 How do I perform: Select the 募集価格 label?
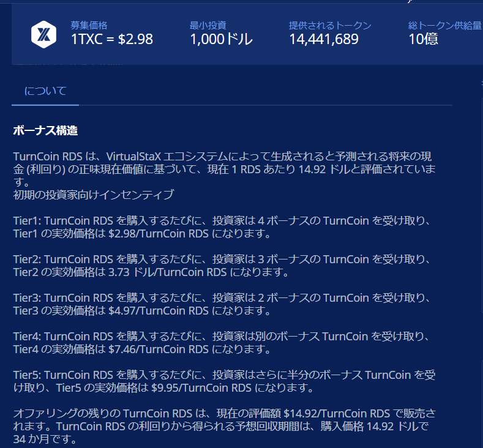[89, 25]
